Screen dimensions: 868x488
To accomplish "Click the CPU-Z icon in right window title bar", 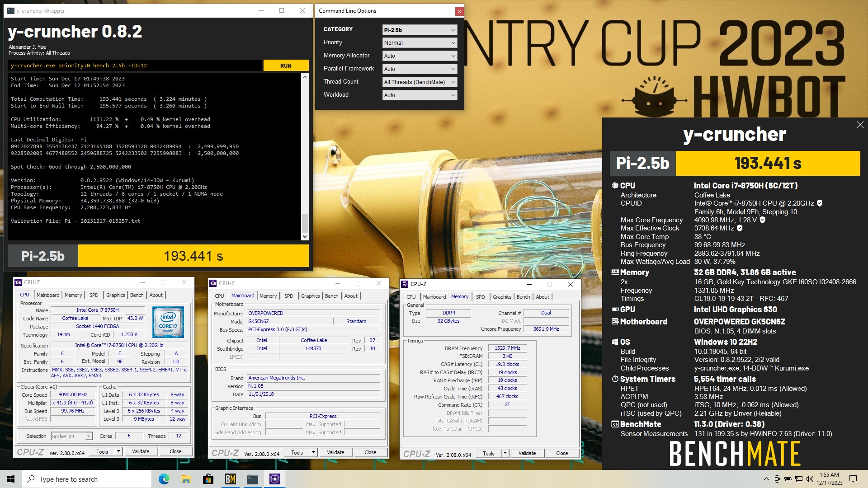I will [x=405, y=284].
